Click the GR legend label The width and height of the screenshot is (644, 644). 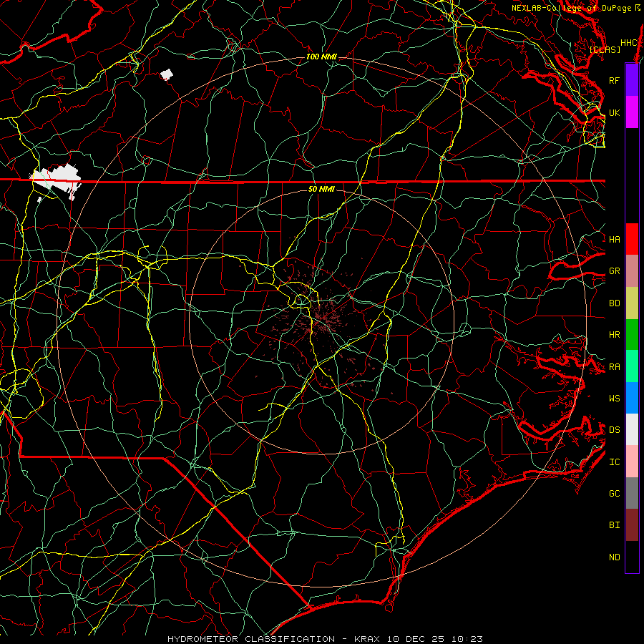615,271
